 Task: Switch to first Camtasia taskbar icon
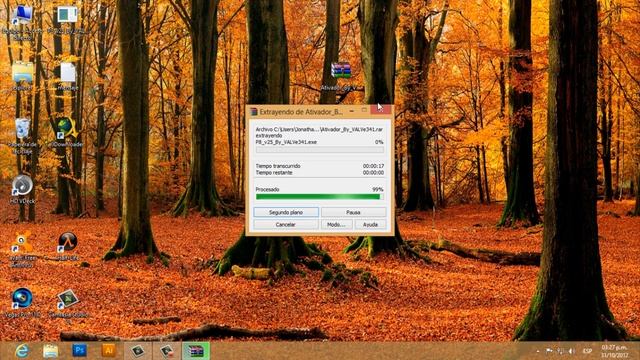point(138,351)
